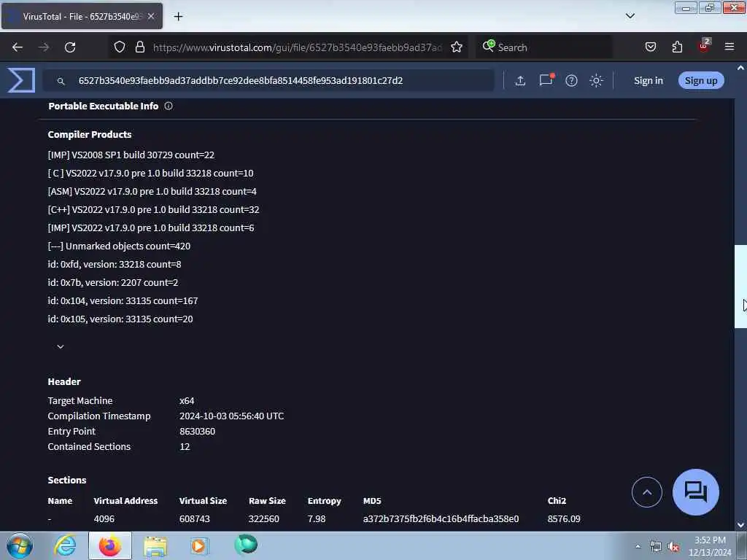This screenshot has height=560, width=747.
Task: Open the blue chat bubble button
Action: click(x=695, y=492)
